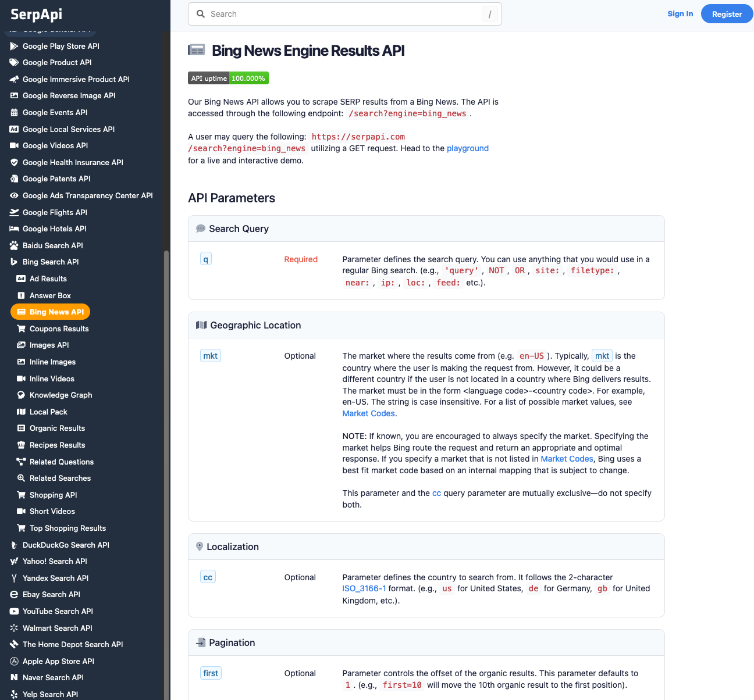Screen dimensions: 754x700
Task: Click the Answer Box exclamation icon
Action: (21, 295)
